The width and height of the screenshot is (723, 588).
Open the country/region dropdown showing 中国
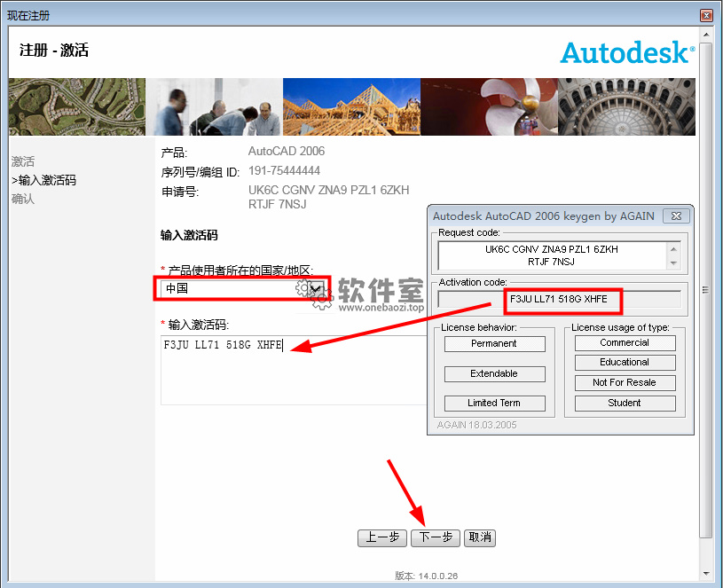(x=314, y=288)
